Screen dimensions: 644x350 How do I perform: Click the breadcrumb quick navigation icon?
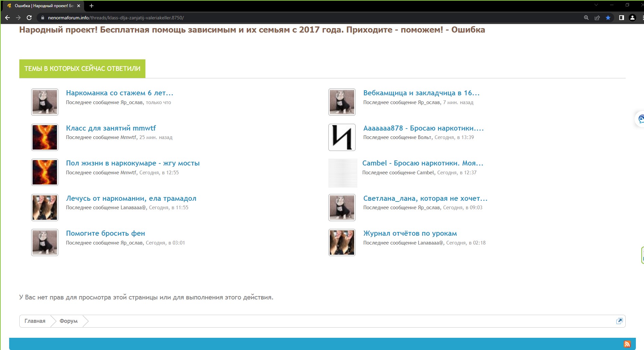coord(619,321)
